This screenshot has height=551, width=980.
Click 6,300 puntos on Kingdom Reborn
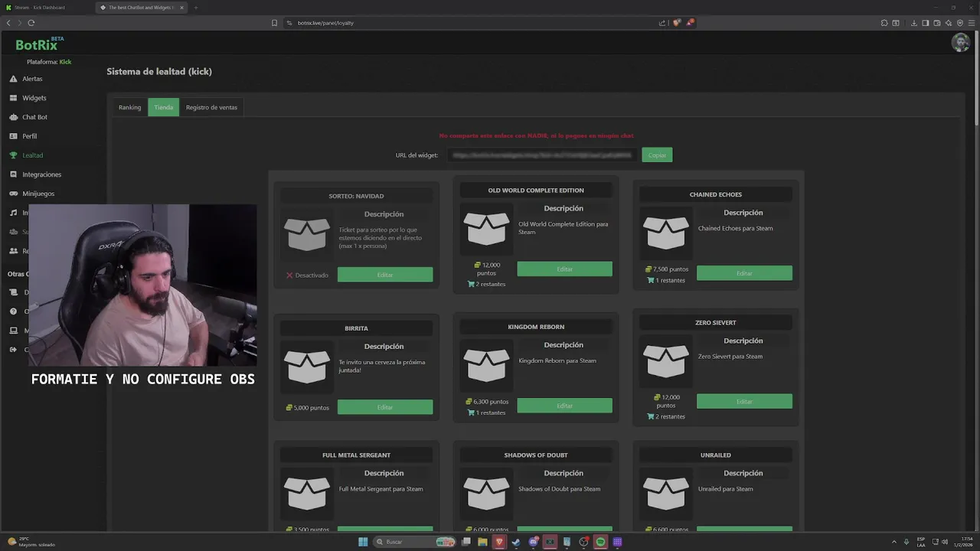coord(487,402)
